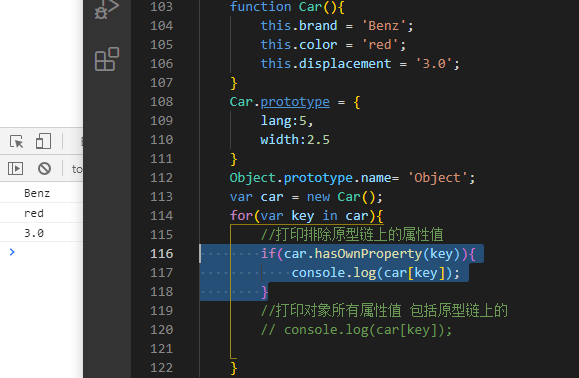Viewport: 579px width, 378px height.
Task: Click "Object.prototype.name= 'Object';" line
Action: pyautogui.click(x=352, y=178)
